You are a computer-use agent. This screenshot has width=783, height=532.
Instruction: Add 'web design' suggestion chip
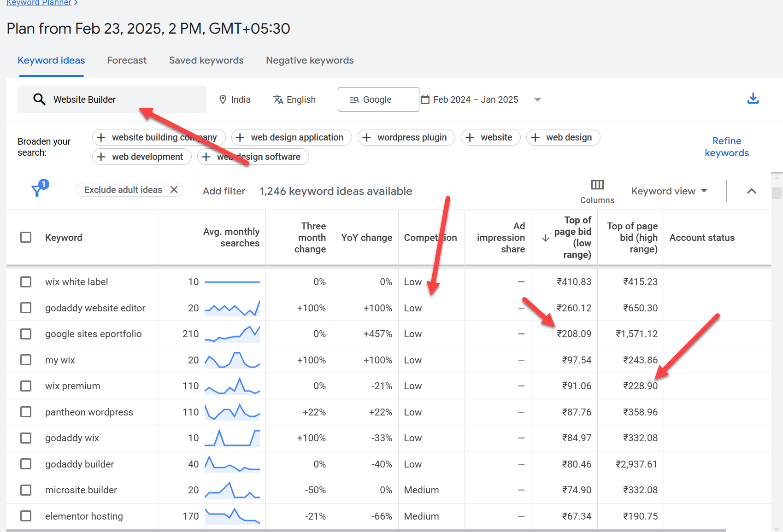coord(563,137)
